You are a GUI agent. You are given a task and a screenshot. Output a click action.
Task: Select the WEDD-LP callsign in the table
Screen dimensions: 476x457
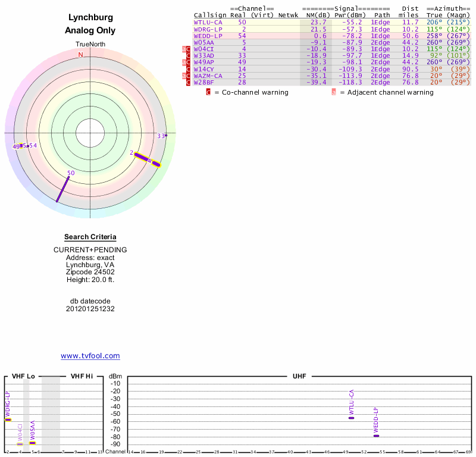[x=208, y=35]
